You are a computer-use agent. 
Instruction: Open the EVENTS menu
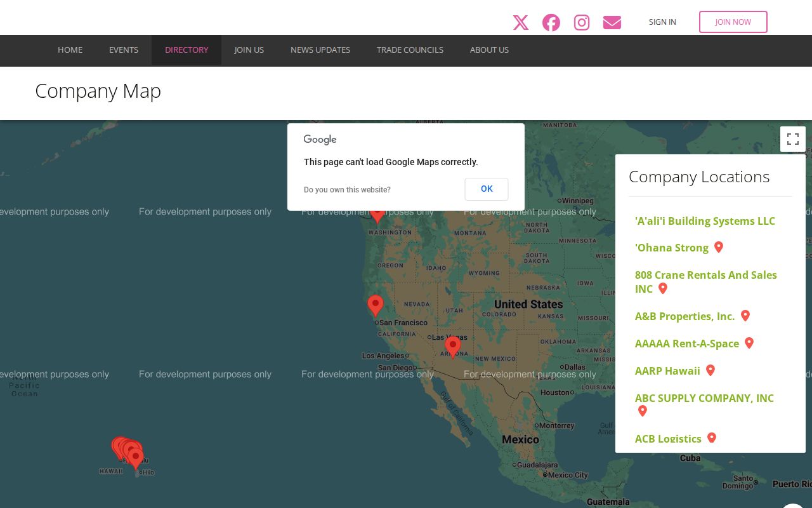(x=124, y=50)
